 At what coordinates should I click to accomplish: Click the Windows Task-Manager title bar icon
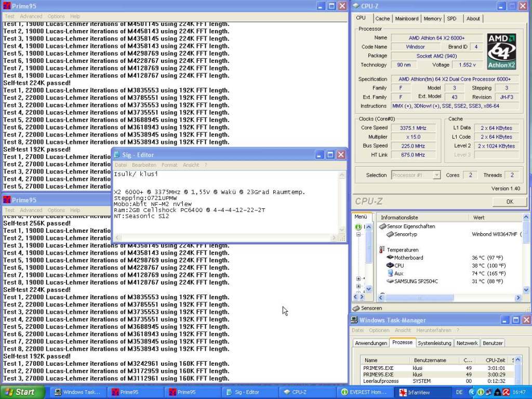click(354, 320)
